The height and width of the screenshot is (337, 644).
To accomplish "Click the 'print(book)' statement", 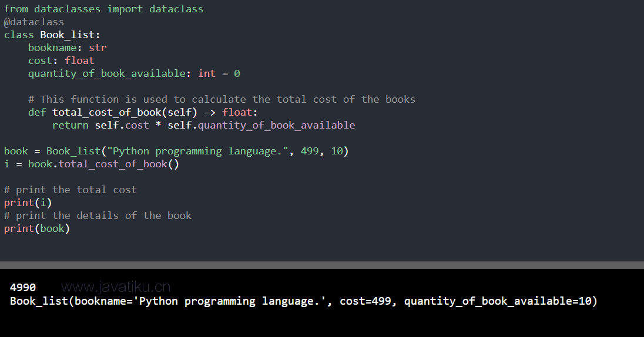I will tap(37, 228).
